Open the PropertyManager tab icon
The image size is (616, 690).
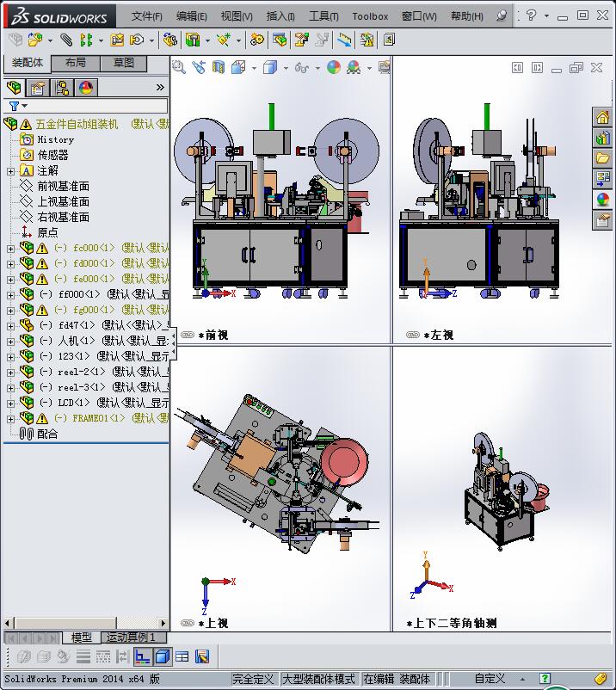point(37,88)
